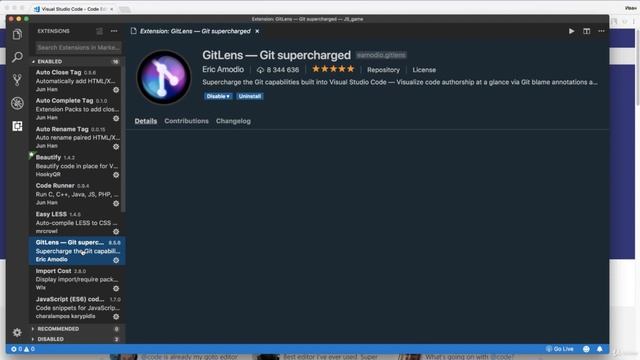The height and width of the screenshot is (360, 640).
Task: Open the Manage gear at the bottom of the activity bar
Action: tap(17, 333)
